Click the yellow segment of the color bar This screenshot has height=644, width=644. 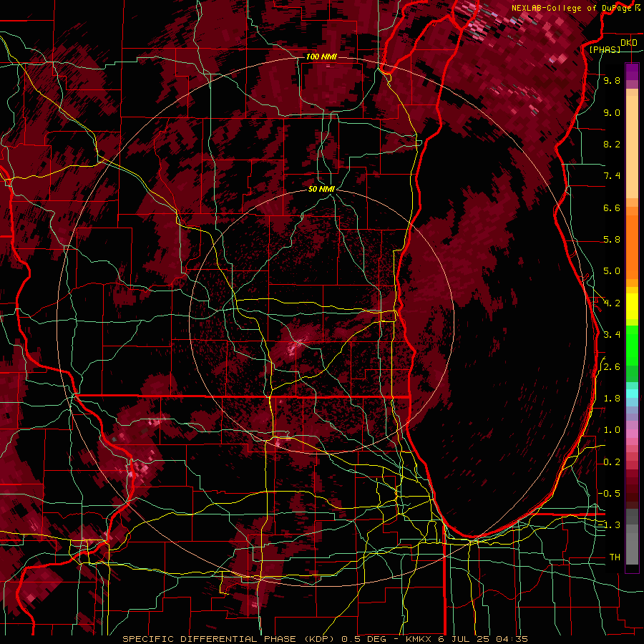(632, 306)
